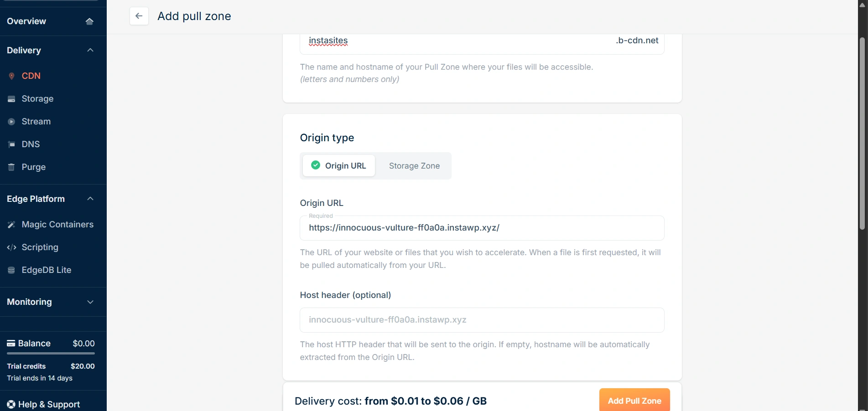Click the Help & Support icon
This screenshot has width=868, height=411.
pos(11,404)
